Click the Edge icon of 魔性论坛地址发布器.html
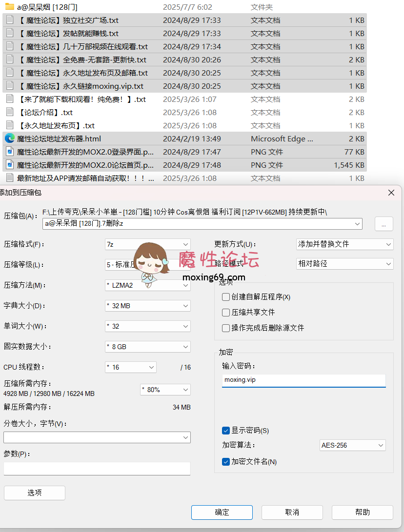Screen dimensions: 404x532 tap(10, 138)
